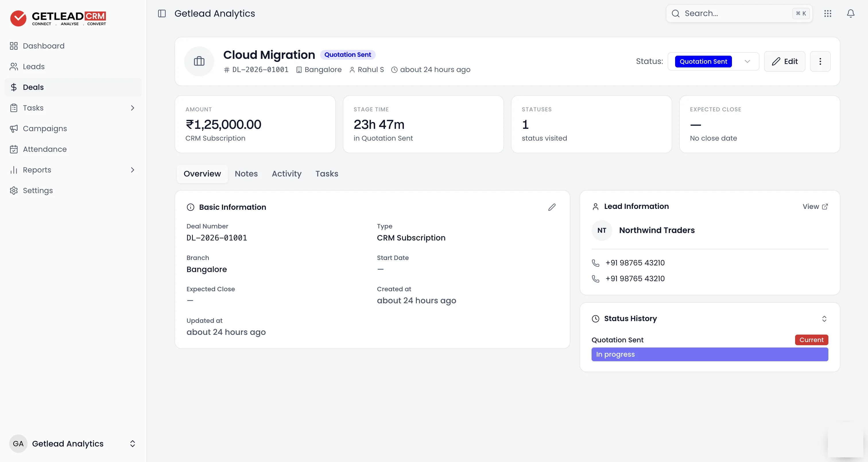Click the Statuses visited card
Image resolution: width=868 pixels, height=462 pixels.
[591, 124]
